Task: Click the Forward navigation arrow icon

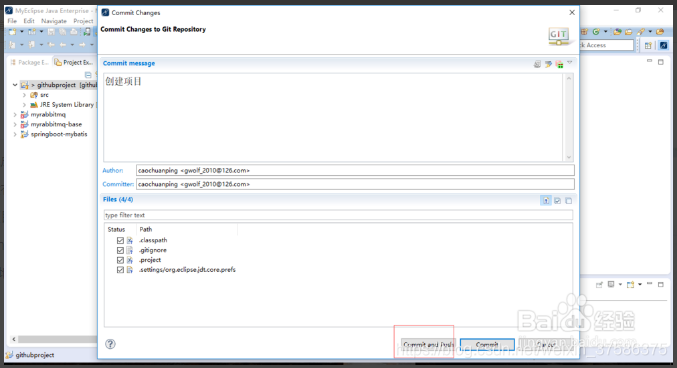Action: (82, 45)
